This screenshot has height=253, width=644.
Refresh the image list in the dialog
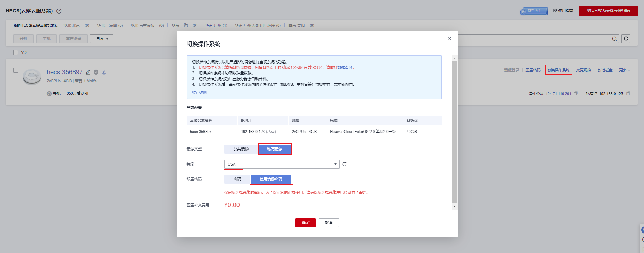point(345,164)
